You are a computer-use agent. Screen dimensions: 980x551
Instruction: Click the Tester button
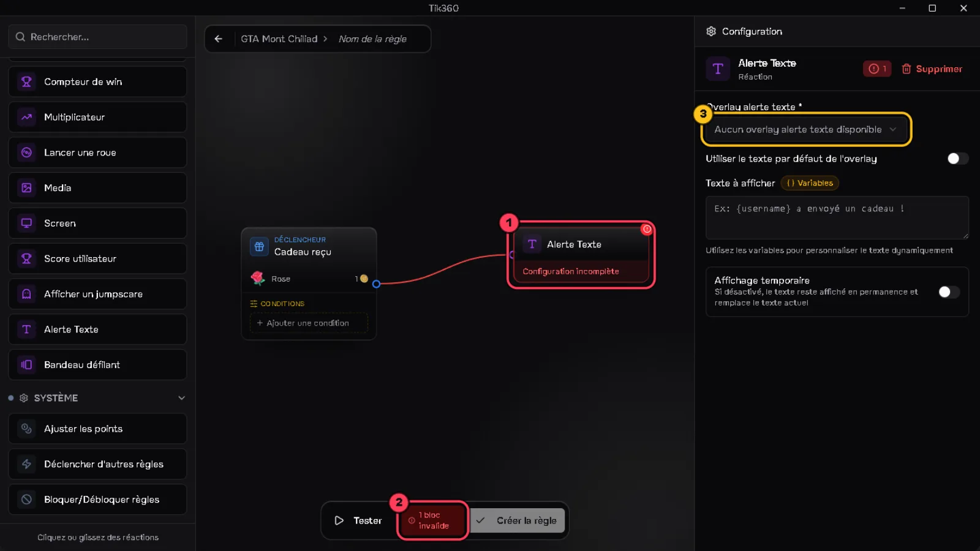[x=359, y=520]
